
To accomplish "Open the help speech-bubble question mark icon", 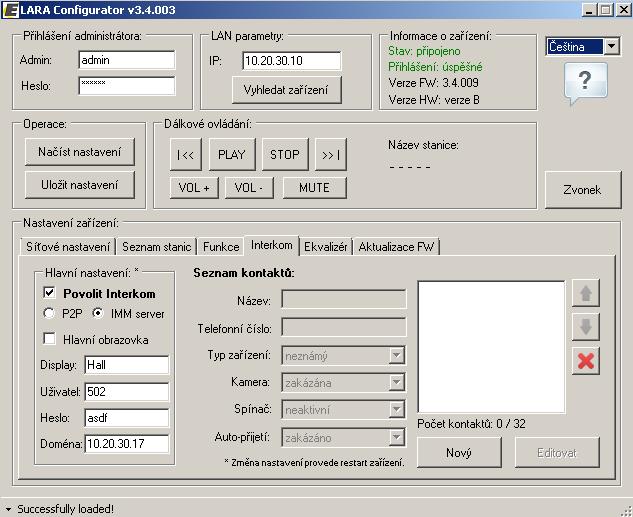I will coord(585,83).
